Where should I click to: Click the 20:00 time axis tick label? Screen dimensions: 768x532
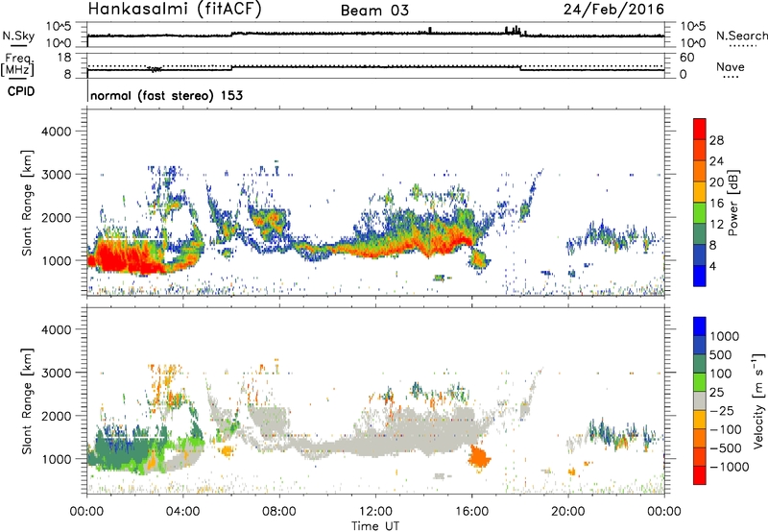568,512
